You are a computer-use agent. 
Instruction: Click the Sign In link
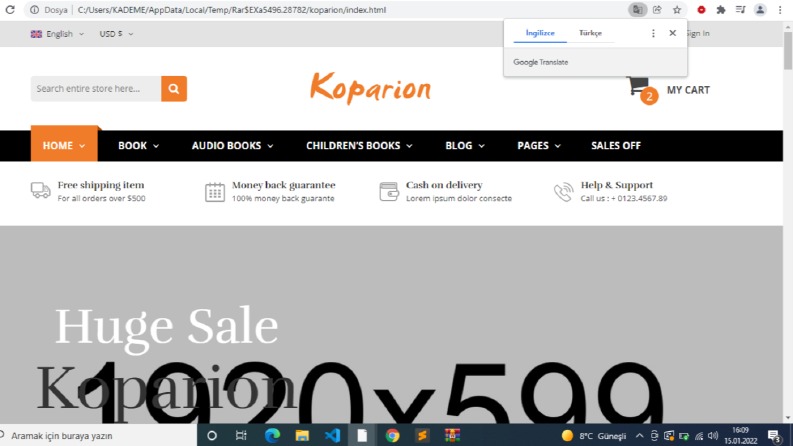pyautogui.click(x=698, y=33)
